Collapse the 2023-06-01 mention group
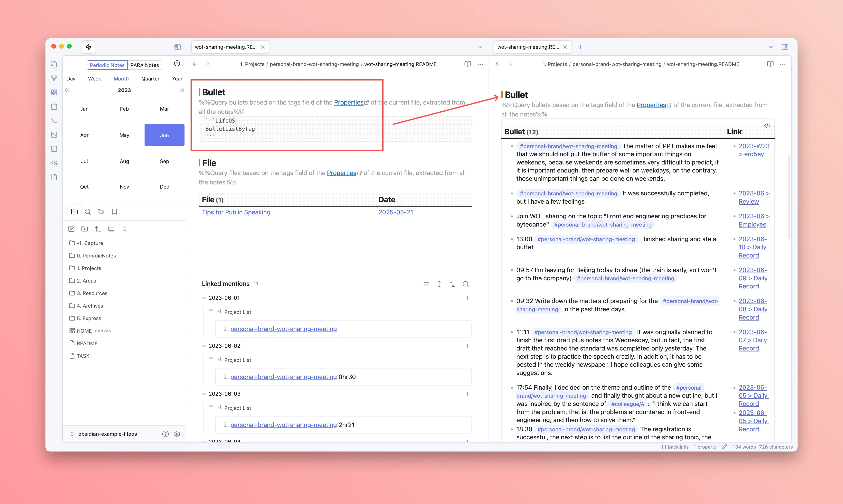 204,298
